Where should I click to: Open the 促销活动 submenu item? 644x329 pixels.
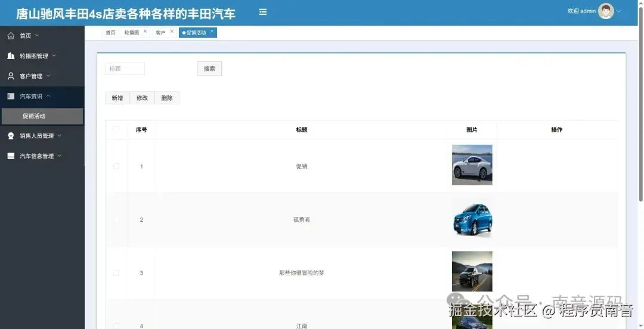pos(42,116)
